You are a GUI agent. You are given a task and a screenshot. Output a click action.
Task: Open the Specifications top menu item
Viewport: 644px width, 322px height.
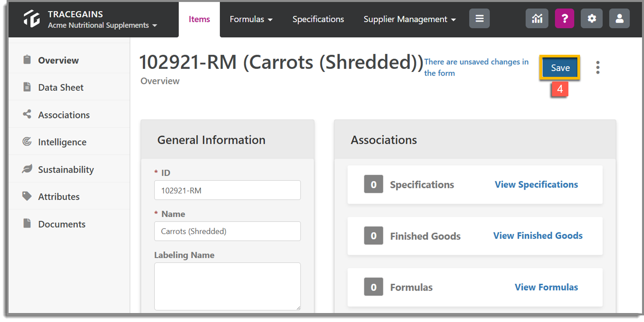point(318,19)
